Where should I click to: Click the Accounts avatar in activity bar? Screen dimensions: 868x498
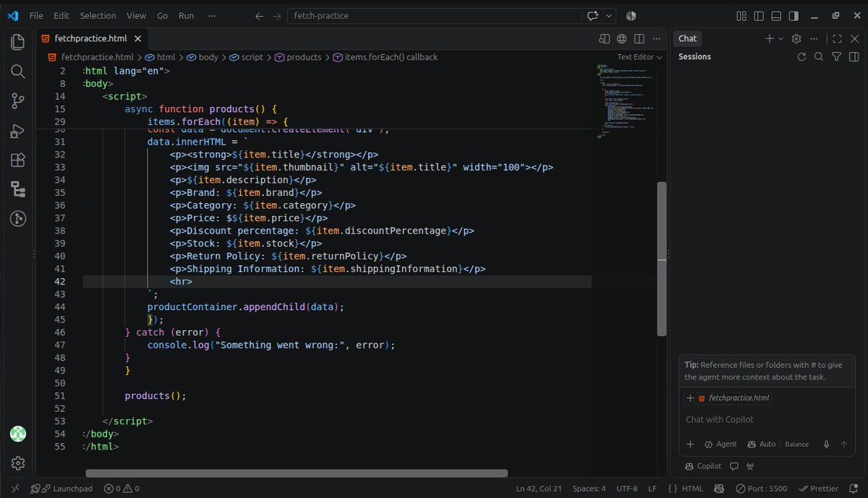pos(18,434)
